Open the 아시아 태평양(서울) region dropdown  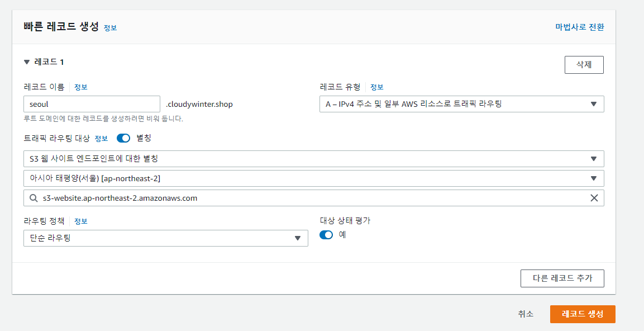click(x=314, y=178)
